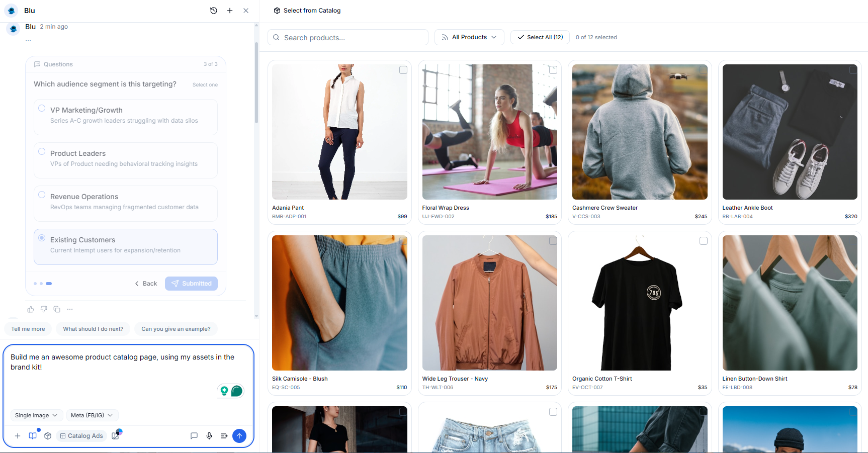Check the Organic Cotton T-Shirt product checkbox
This screenshot has height=453, width=868.
[x=704, y=241]
